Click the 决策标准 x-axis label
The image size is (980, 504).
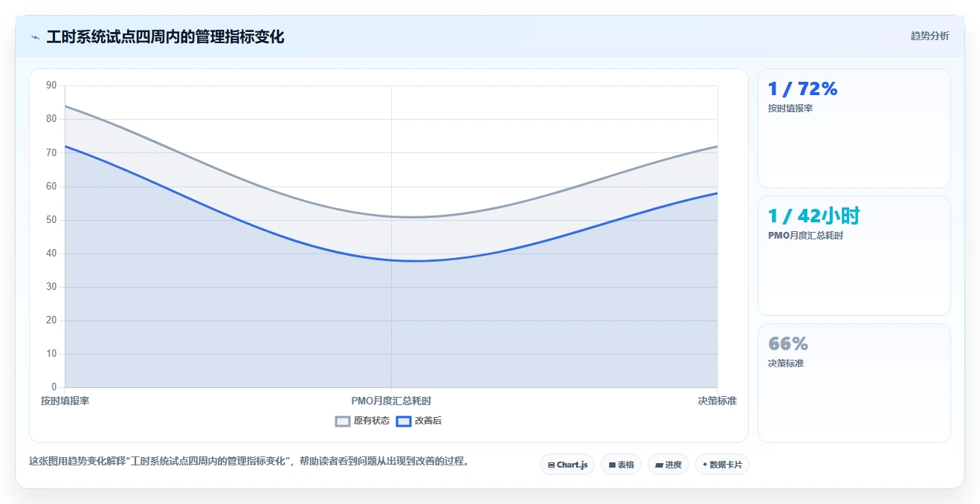tap(717, 401)
